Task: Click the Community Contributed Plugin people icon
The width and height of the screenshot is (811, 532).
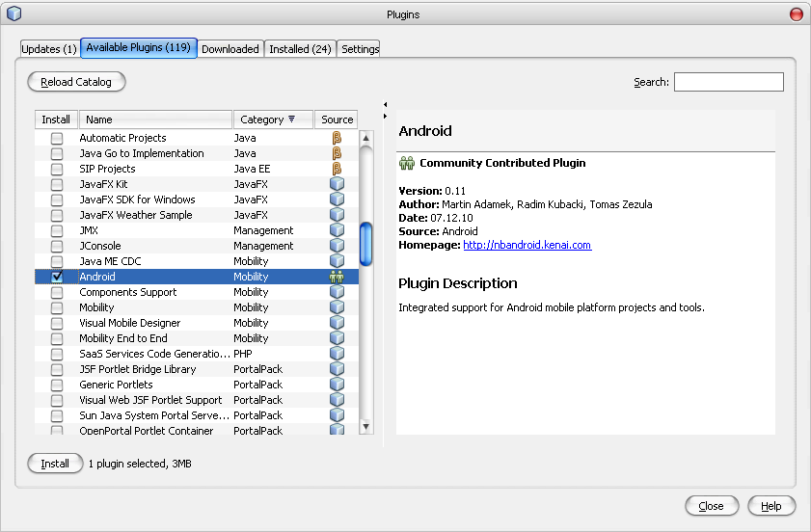Action: (407, 164)
